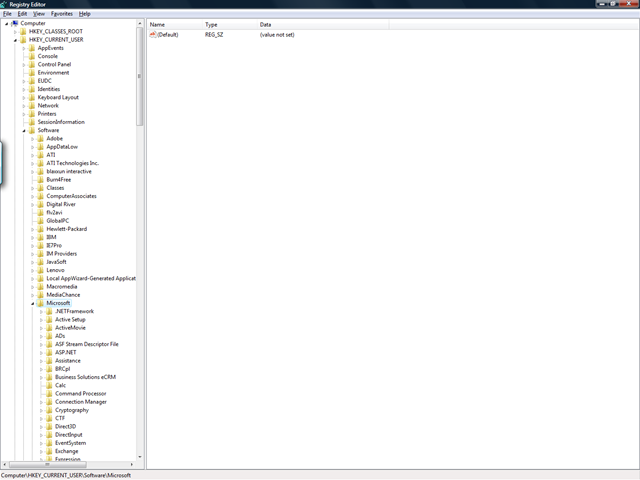Image resolution: width=640 pixels, height=480 pixels.
Task: Expand the EUDC key
Action: [x=24, y=81]
